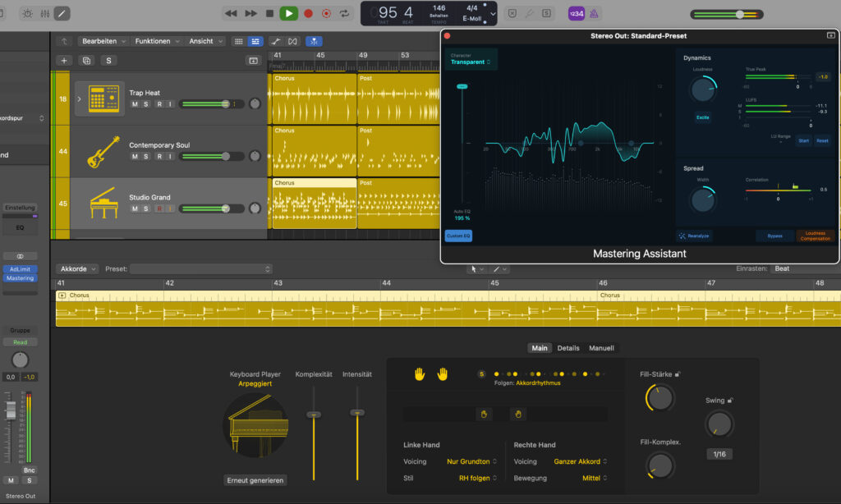
Task: Click Reanalyze in Mastering Assistant
Action: pyautogui.click(x=695, y=236)
